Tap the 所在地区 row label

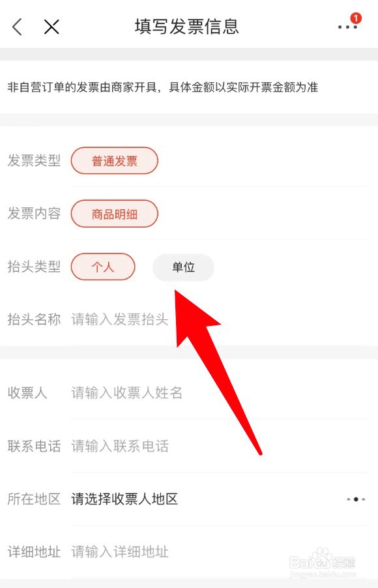pos(34,499)
